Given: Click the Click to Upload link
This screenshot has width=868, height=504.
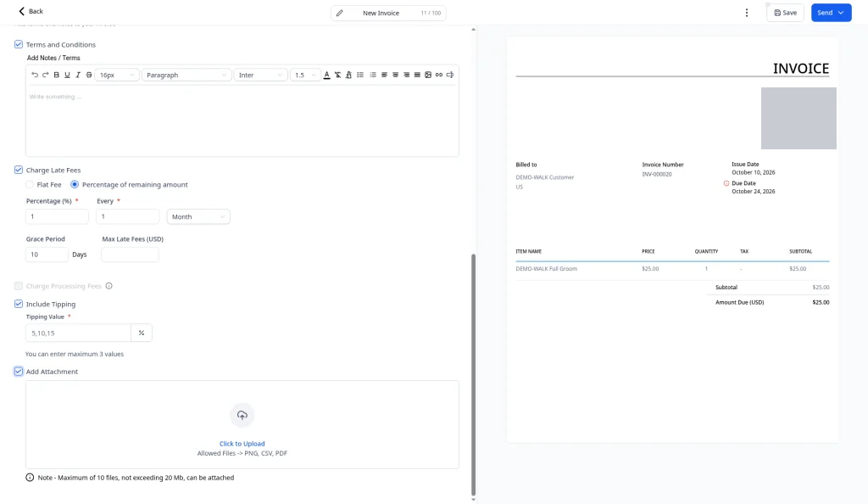Looking at the screenshot, I should [x=242, y=444].
